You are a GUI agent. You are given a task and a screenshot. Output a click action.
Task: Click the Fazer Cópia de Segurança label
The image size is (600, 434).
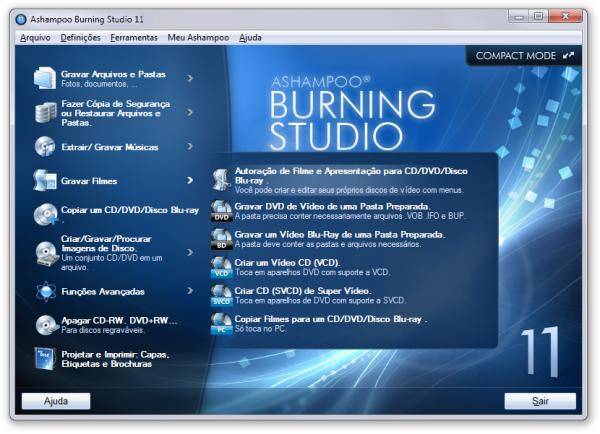[x=116, y=113]
